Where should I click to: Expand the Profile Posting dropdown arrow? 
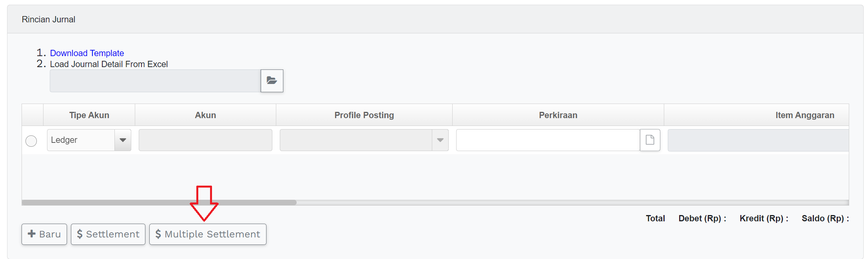(x=440, y=140)
